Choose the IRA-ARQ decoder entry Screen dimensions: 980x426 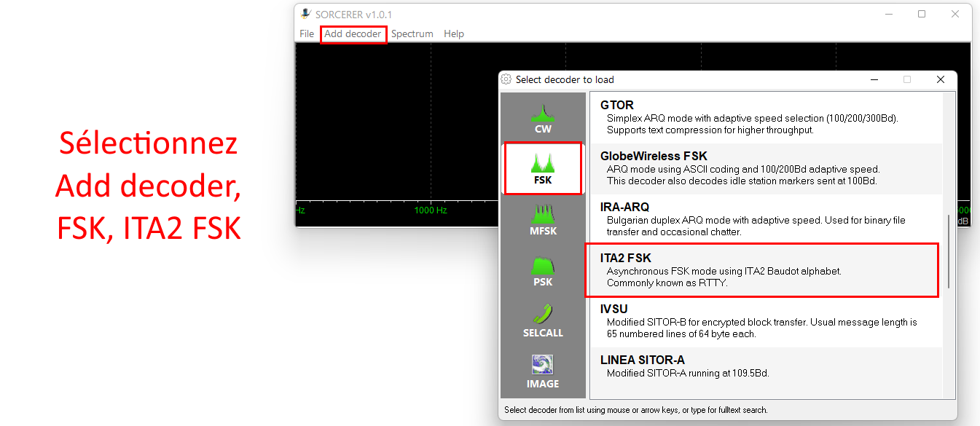tap(766, 219)
